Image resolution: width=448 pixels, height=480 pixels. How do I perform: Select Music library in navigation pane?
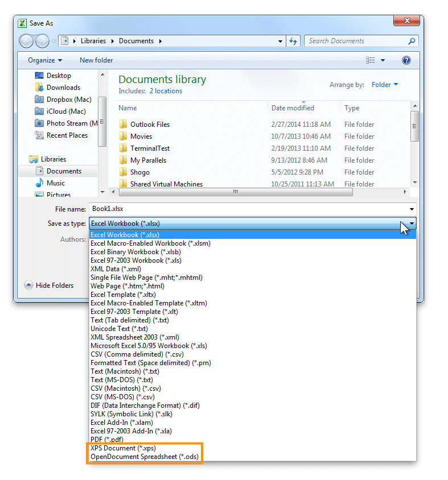[x=50, y=183]
